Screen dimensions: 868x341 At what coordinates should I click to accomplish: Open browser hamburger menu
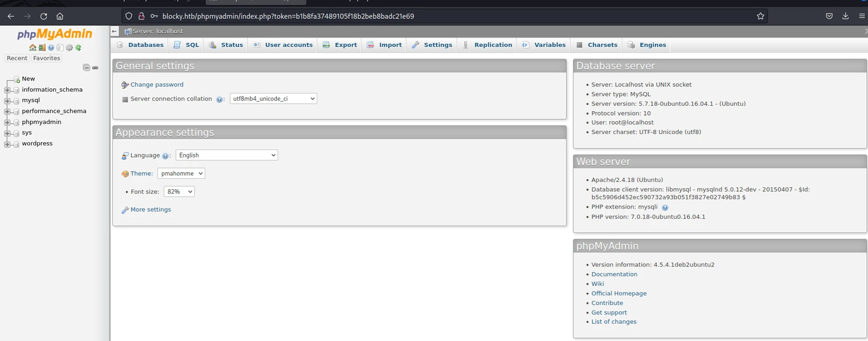861,16
